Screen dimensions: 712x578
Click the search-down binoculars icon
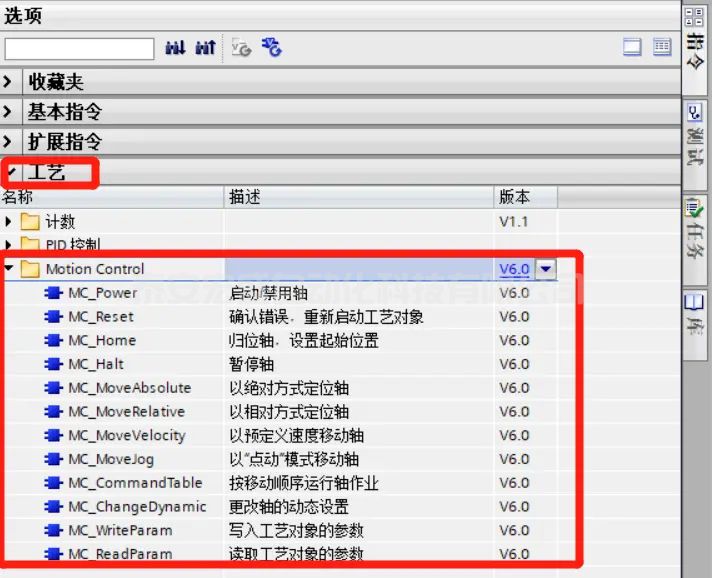point(176,48)
